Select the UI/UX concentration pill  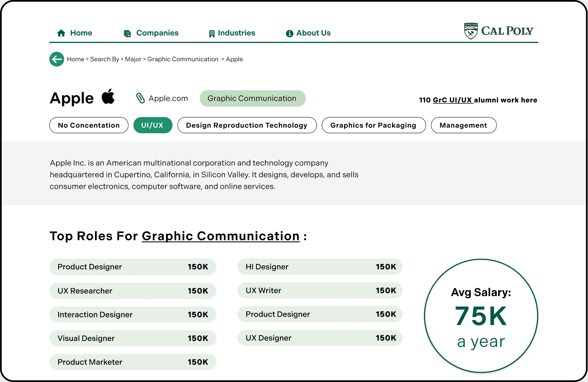153,125
